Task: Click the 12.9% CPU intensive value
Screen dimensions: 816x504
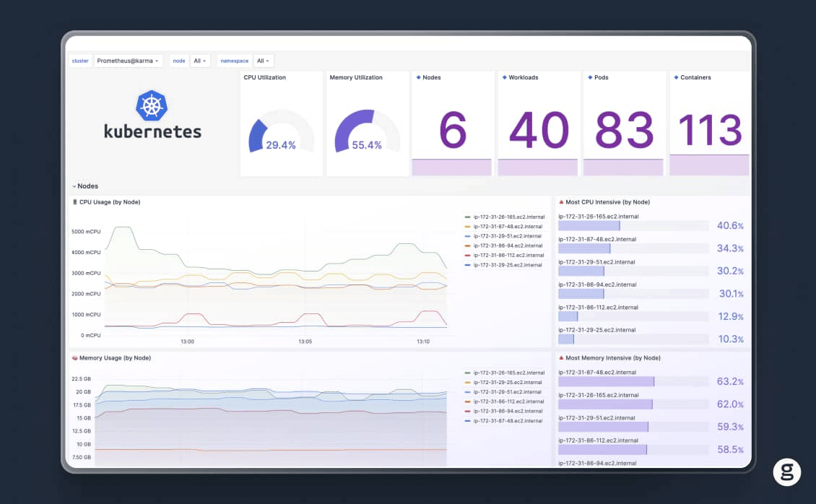Action: click(730, 316)
